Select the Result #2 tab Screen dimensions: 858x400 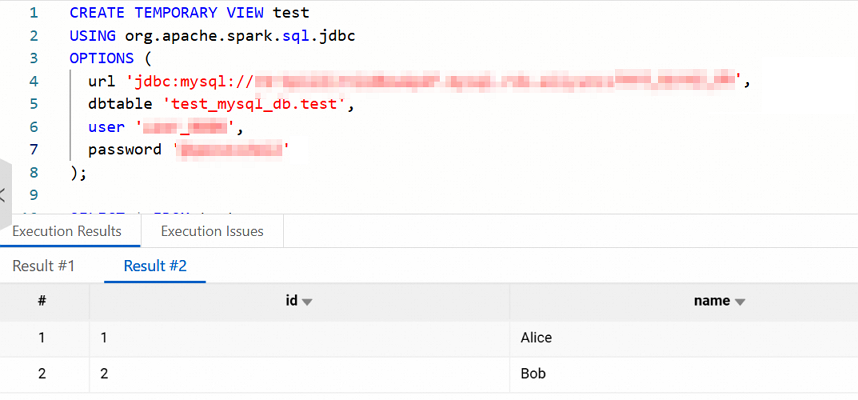tap(155, 266)
